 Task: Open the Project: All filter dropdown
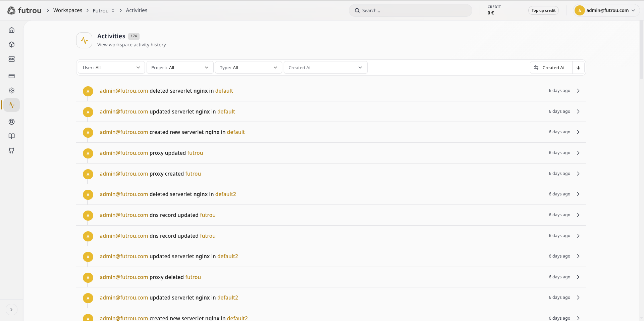tap(180, 67)
